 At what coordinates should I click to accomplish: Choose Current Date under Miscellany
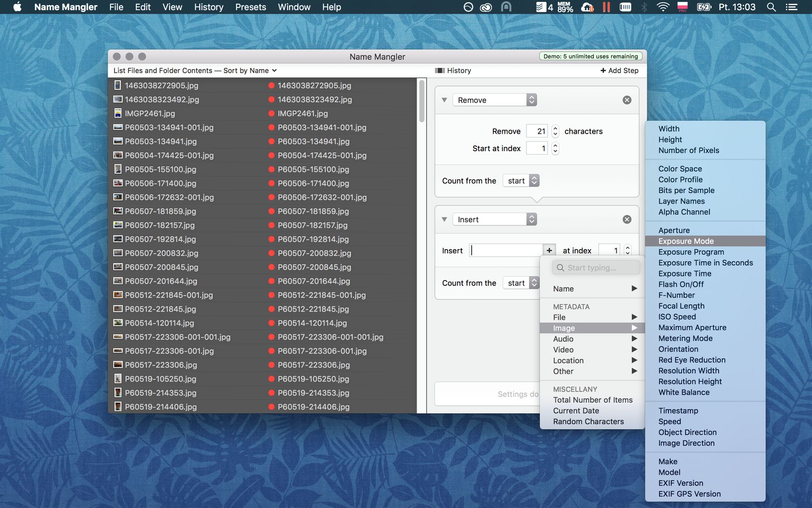coord(592,411)
